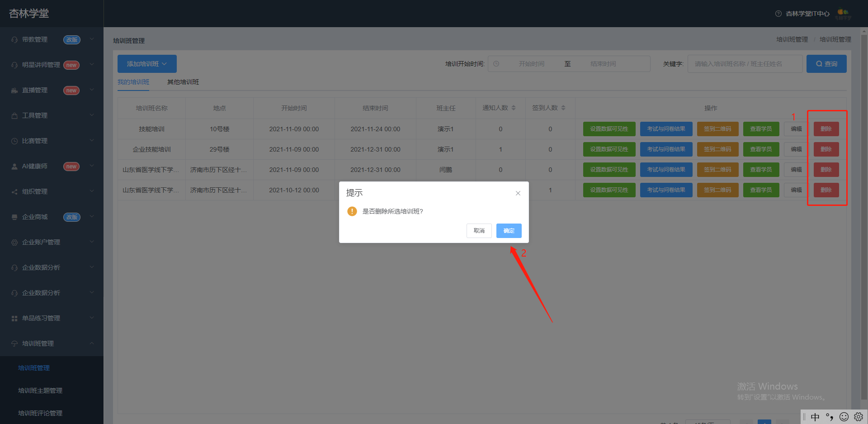Click the 企业账户管理 gear icon
This screenshot has width=868, height=424.
click(x=14, y=243)
